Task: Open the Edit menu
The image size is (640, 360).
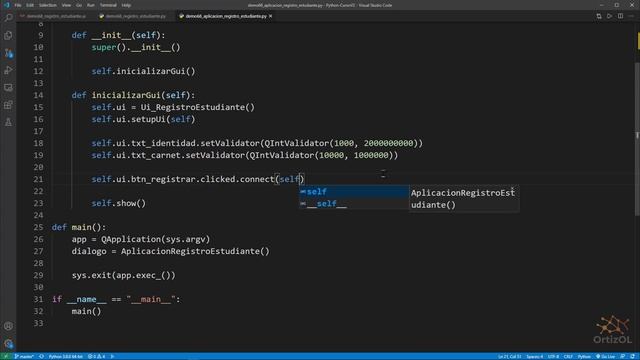Action: 30,5
